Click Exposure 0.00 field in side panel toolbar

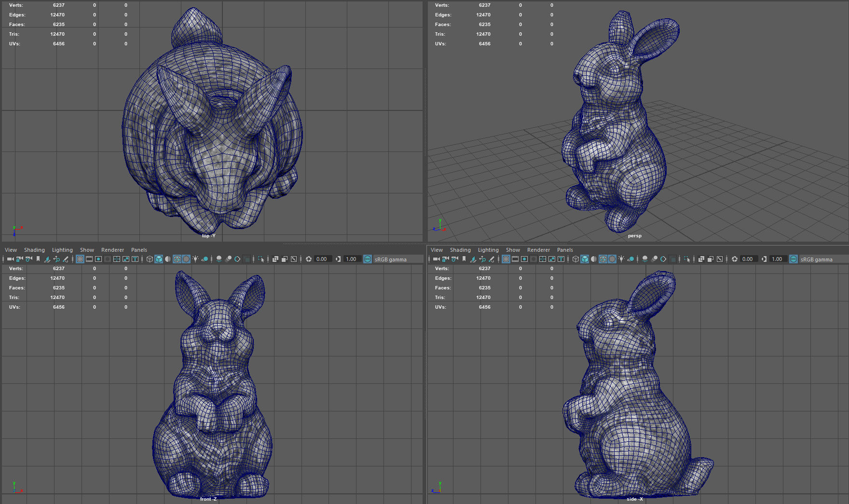[749, 259]
